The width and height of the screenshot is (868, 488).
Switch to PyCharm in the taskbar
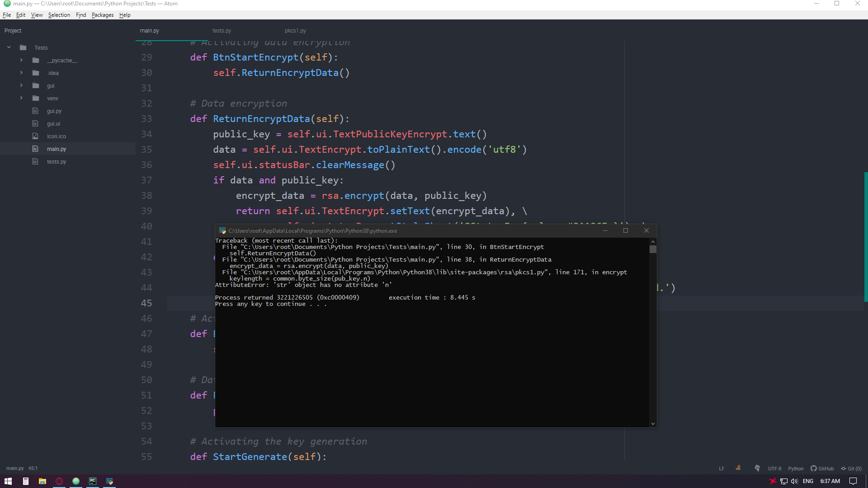[x=93, y=481]
